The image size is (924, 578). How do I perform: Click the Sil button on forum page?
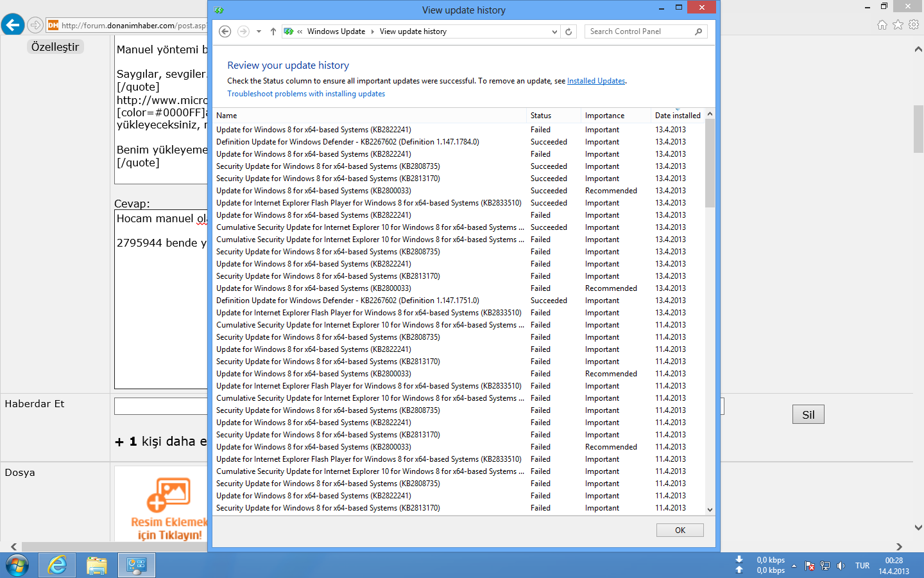pyautogui.click(x=809, y=415)
